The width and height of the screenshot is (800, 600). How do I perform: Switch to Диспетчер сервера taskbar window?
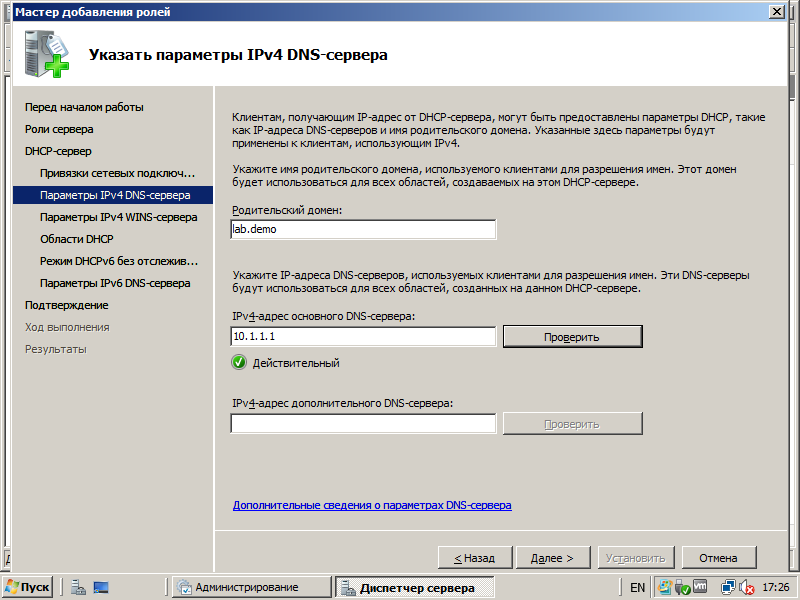pos(414,588)
